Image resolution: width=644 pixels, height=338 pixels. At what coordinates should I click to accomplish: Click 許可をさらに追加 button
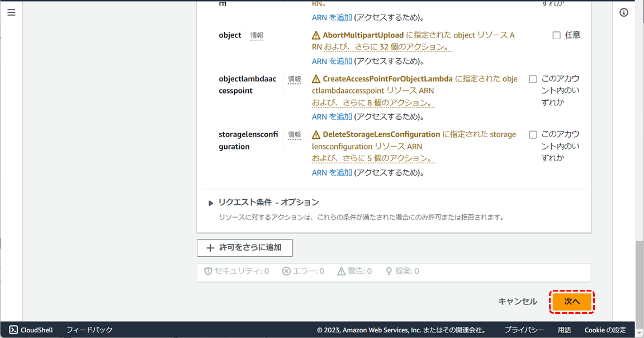pos(245,248)
